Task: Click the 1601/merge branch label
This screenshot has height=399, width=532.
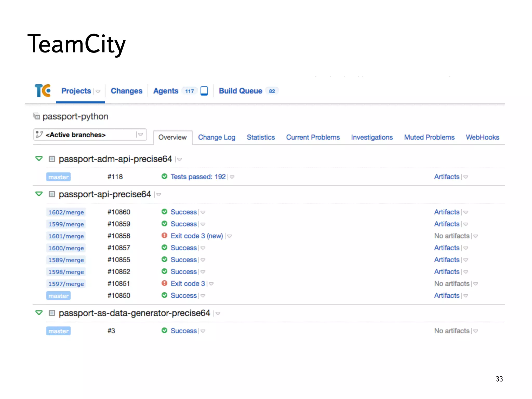Action: point(66,236)
